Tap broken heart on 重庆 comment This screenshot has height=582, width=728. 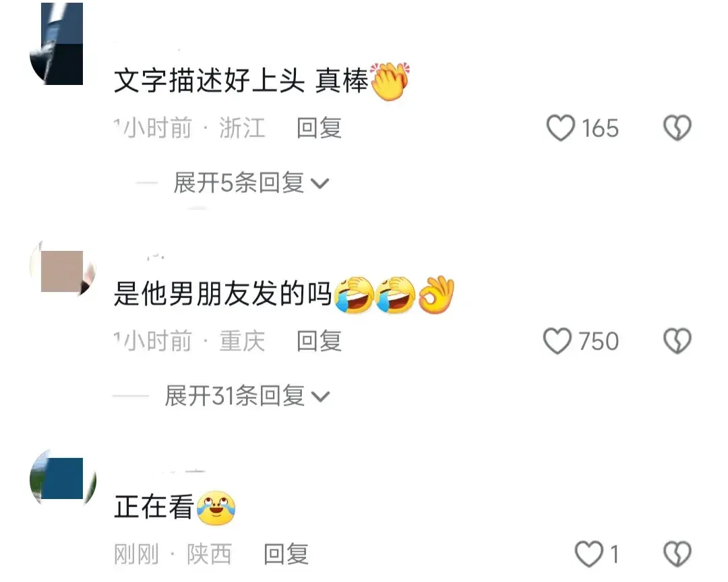677,341
